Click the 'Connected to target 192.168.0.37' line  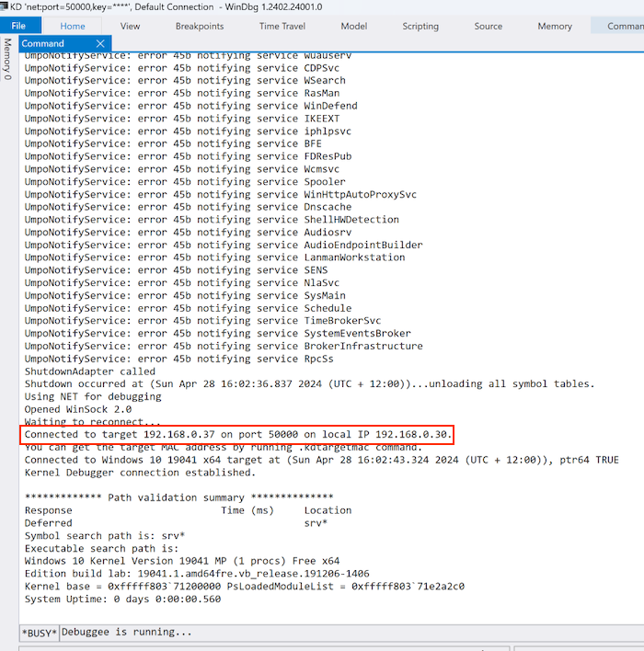tap(237, 434)
